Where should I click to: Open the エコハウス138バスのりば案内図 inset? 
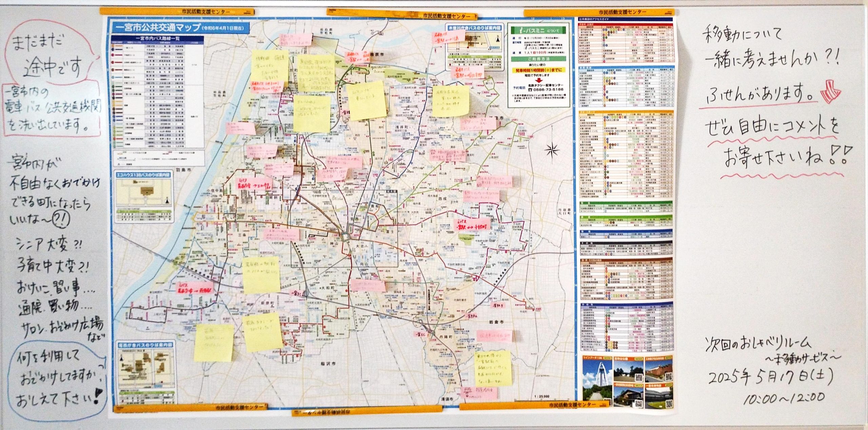coord(144,196)
